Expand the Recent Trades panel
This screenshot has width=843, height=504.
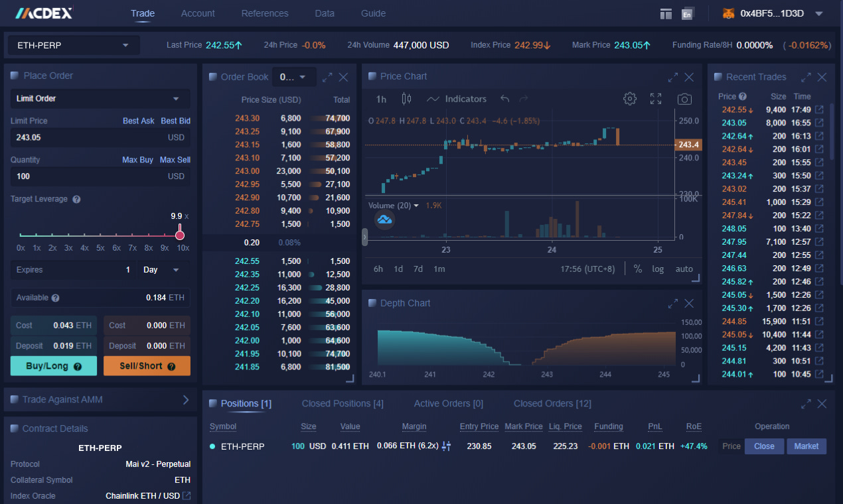(x=806, y=77)
